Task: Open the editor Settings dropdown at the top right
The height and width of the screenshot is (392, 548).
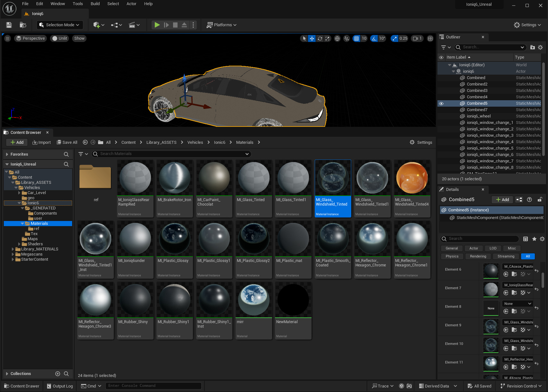Action: (527, 25)
